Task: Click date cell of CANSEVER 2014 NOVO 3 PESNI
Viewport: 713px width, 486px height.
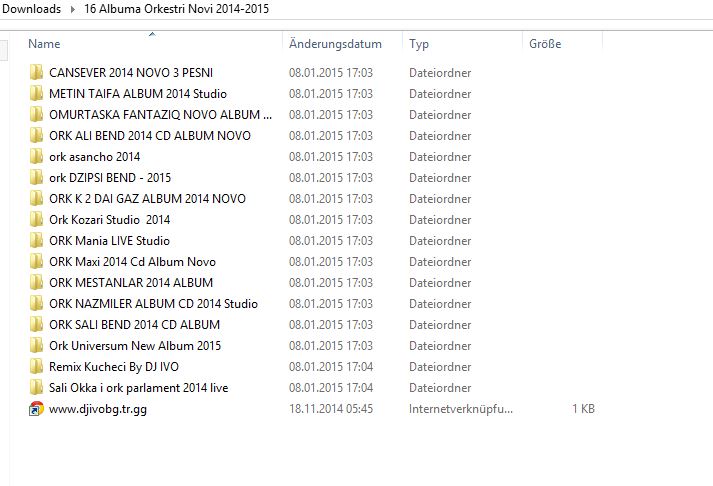Action: (331, 72)
